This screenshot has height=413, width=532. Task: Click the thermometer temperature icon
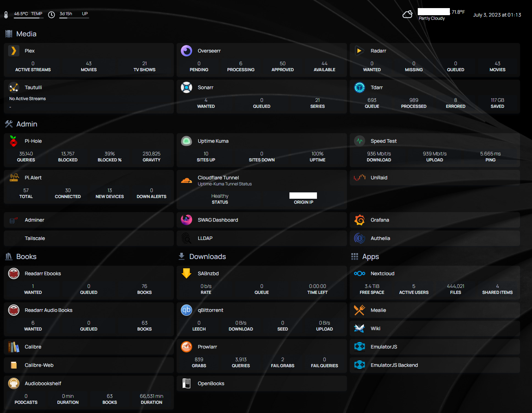[x=6, y=15]
